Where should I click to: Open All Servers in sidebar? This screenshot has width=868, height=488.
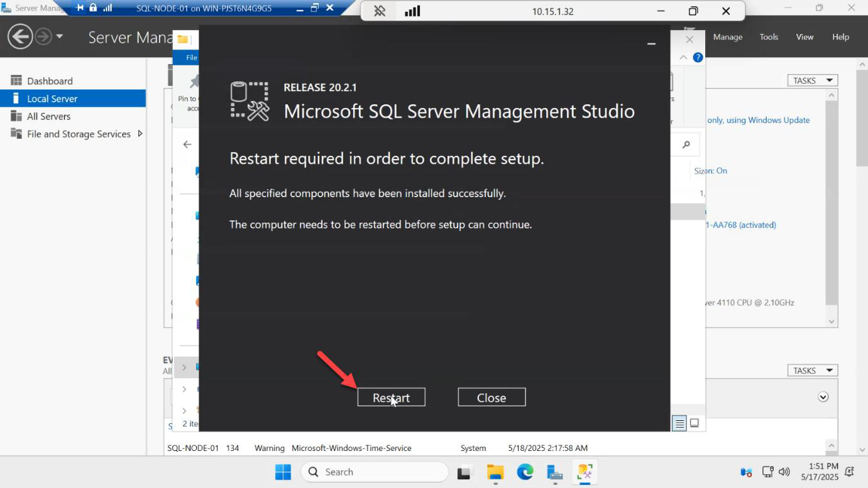[48, 116]
